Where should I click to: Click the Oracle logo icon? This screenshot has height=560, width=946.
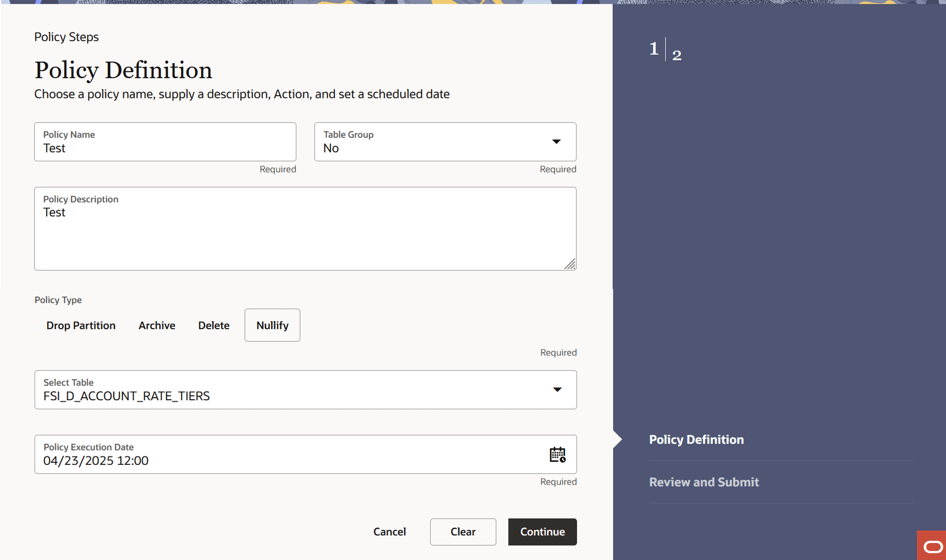tap(933, 546)
